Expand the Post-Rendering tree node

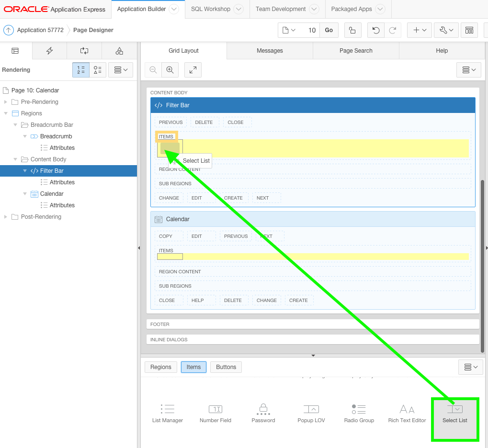coord(5,217)
